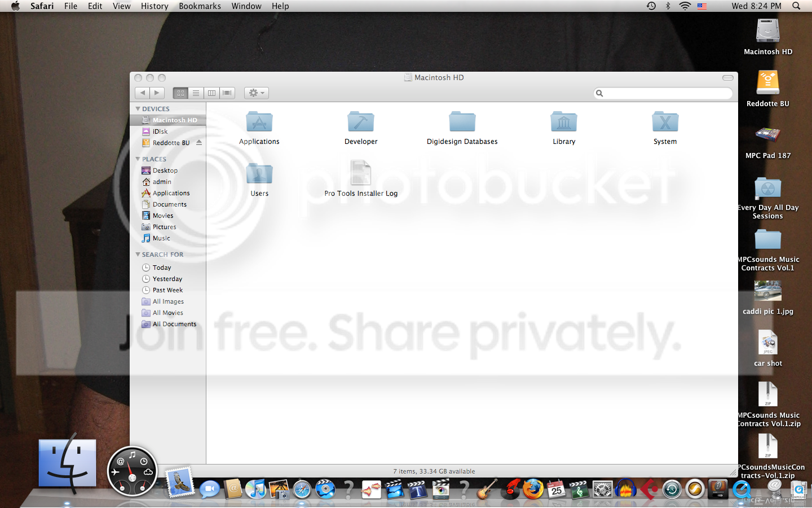Open the Library folder icon
The width and height of the screenshot is (812, 508).
(564, 122)
